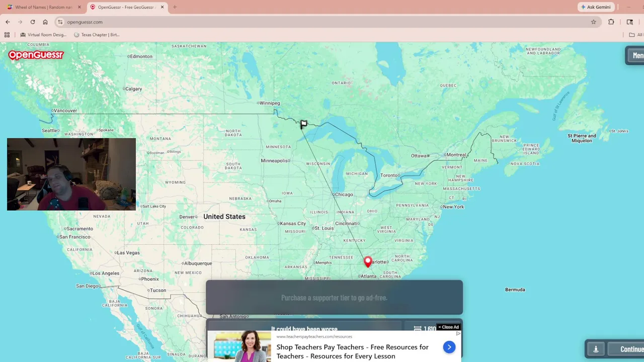644x362 pixels.
Task: Click the Ottawa city label
Action: click(420, 156)
